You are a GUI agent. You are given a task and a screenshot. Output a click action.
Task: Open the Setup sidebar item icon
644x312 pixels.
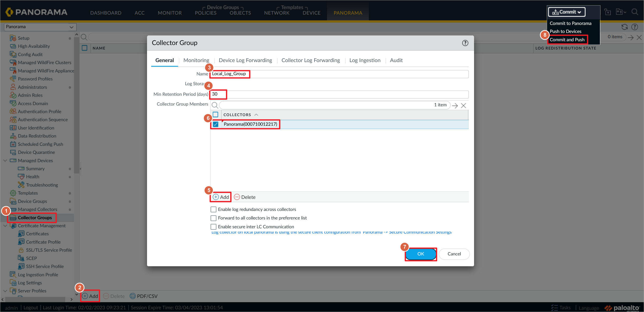[13, 38]
